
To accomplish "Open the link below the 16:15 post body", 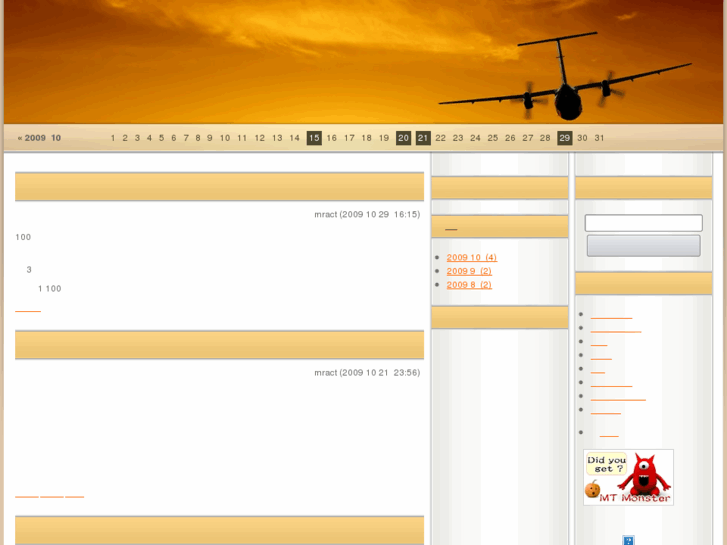I will pyautogui.click(x=28, y=309).
